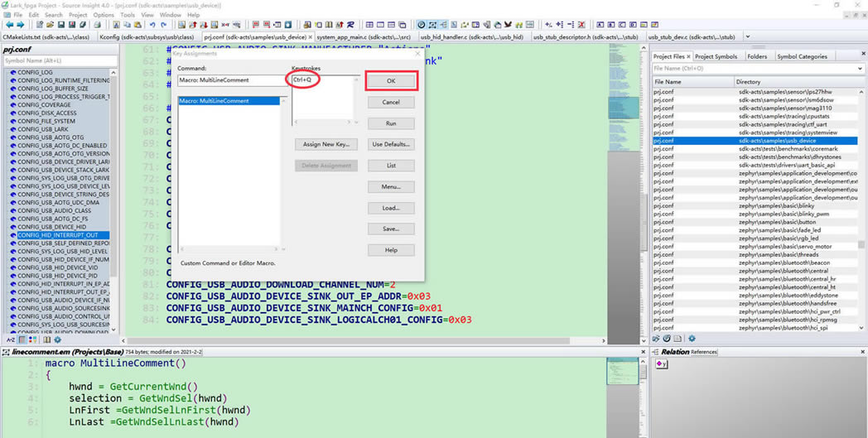This screenshot has width=868, height=438.
Task: Click the gear icon under Project Files list
Action: pos(692,339)
